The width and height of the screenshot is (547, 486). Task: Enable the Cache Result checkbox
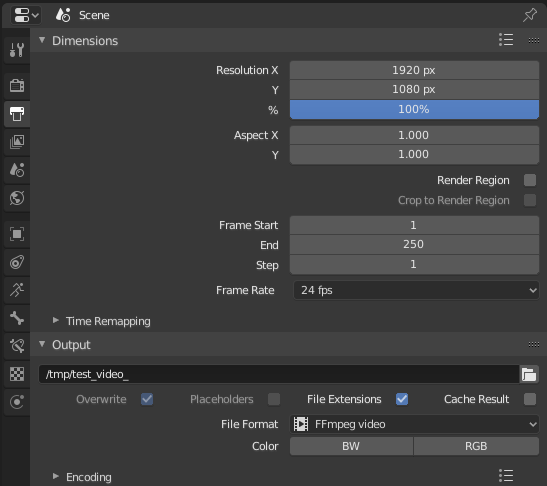click(530, 399)
